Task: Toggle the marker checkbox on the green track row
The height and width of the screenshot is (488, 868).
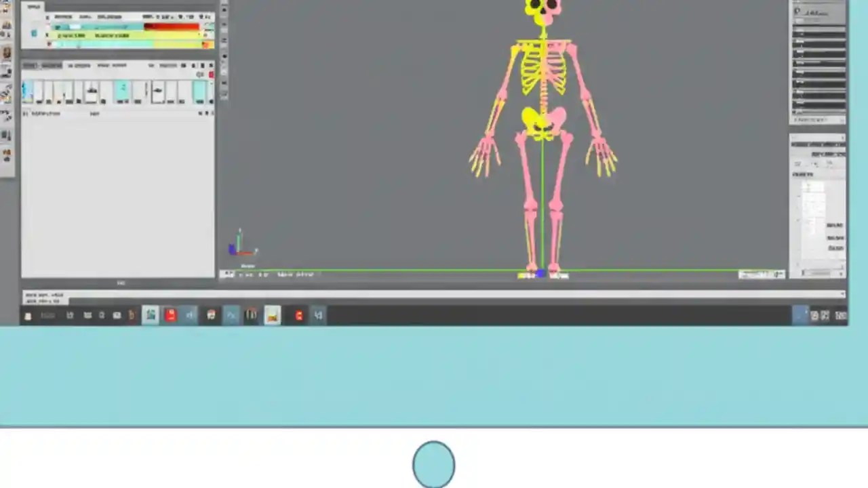Action: pyautogui.click(x=49, y=43)
